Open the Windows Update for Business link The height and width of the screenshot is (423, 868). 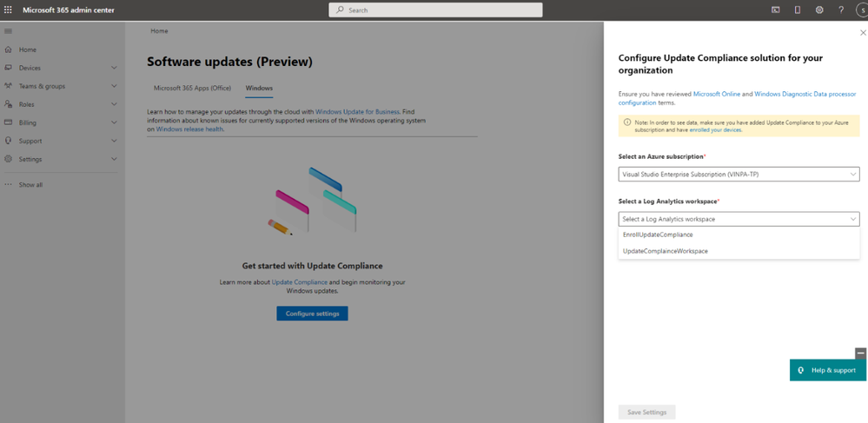[357, 111]
